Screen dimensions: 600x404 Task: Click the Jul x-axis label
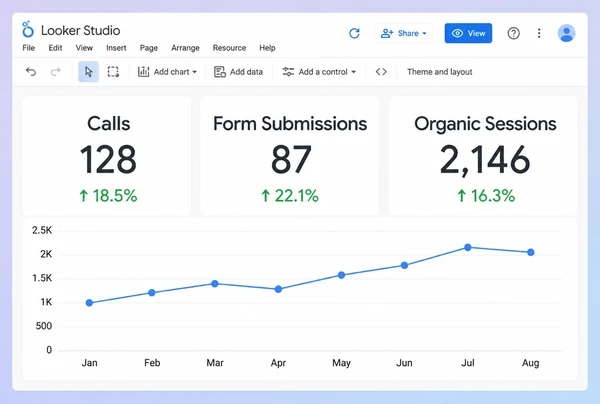[468, 363]
